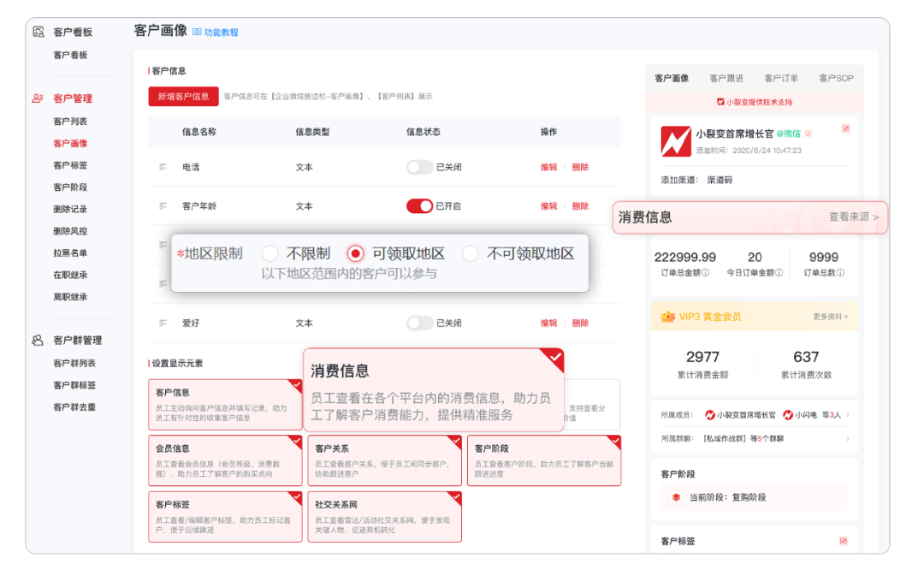Viewport: 924px width, 588px height.
Task: Enable the 电话 field toggle switch
Action: coord(419,167)
